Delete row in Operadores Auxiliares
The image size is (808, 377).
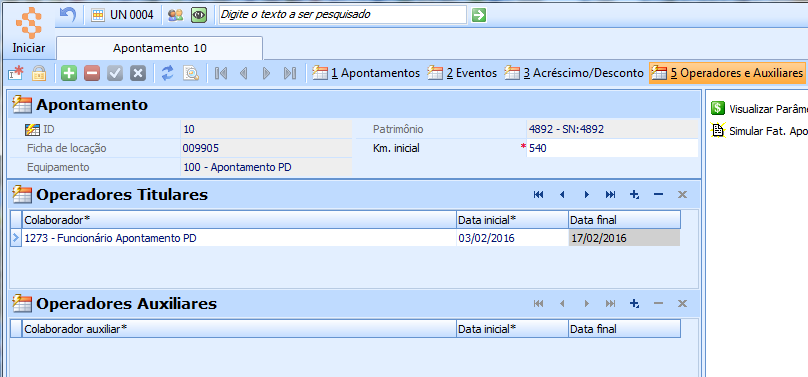click(658, 303)
